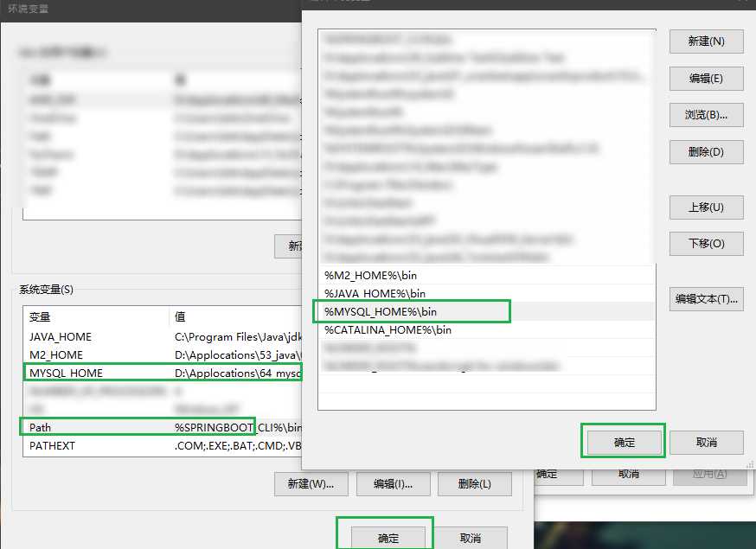Select the %MYSQL_HOME%\bin path entry

[486, 311]
